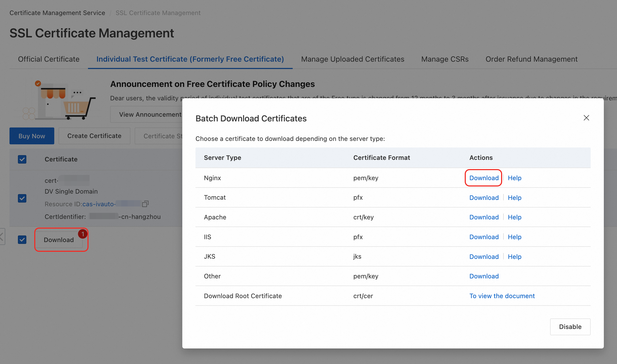Click the Create Certificate button
This screenshot has width=617, height=364.
tap(94, 136)
